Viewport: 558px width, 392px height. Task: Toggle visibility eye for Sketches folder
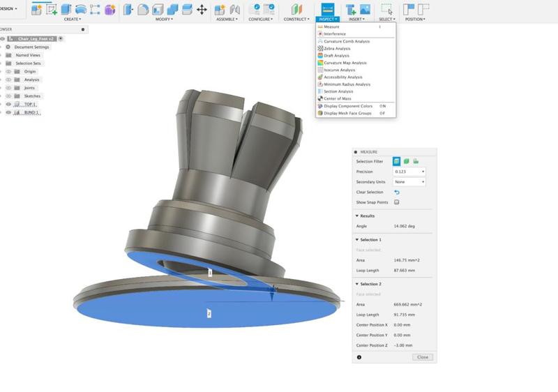pos(9,96)
